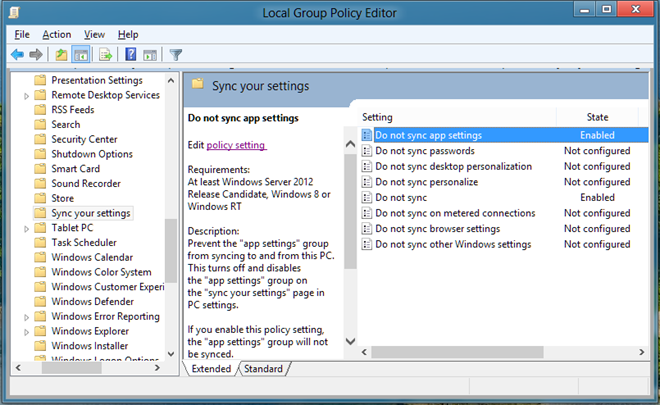Toggle the Show/Hide Console Tree icon

(81, 54)
